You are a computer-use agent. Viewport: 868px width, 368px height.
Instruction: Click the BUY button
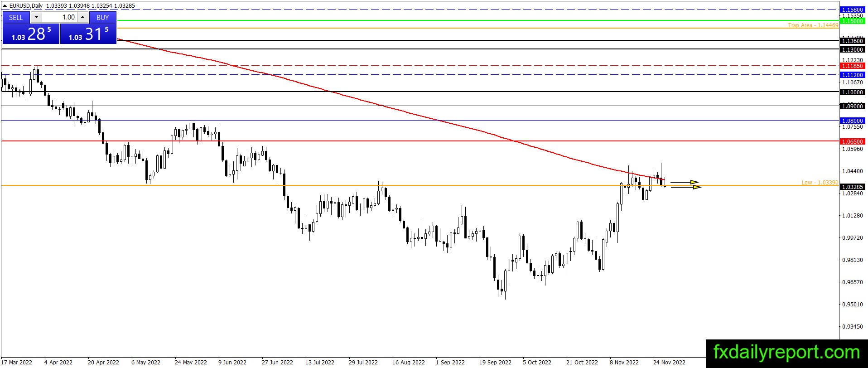(x=103, y=17)
